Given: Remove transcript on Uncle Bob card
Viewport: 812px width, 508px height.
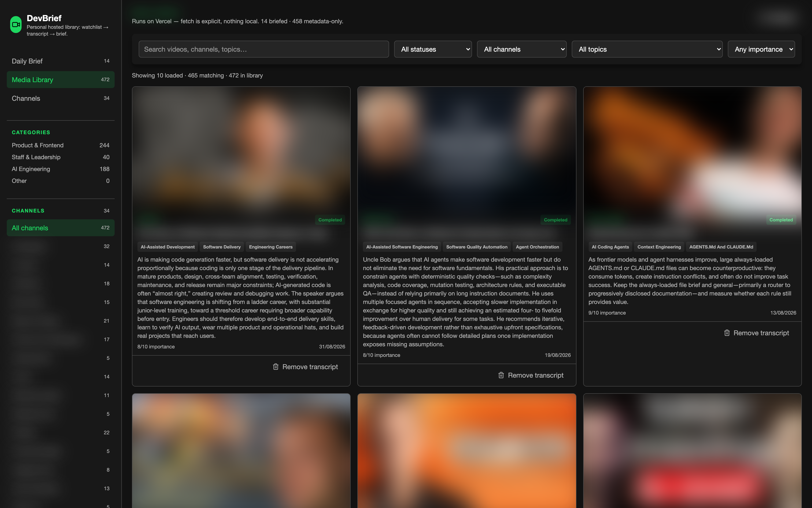Looking at the screenshot, I should point(531,375).
